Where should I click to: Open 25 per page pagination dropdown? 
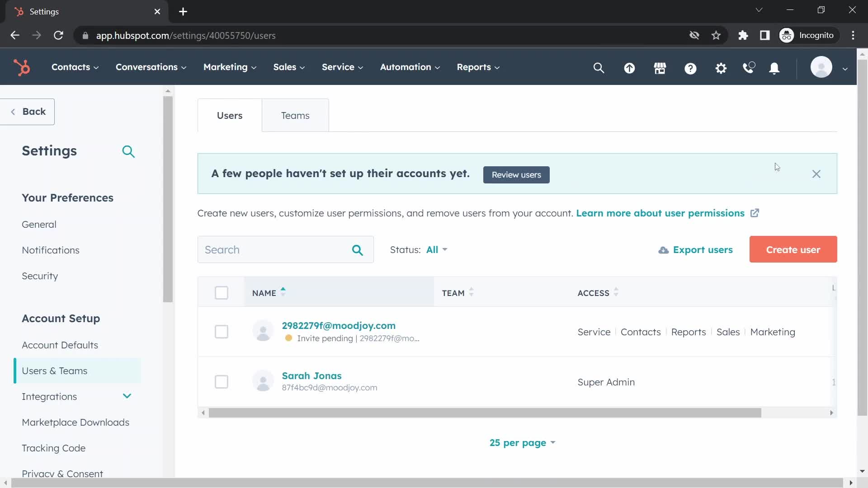[522, 442]
